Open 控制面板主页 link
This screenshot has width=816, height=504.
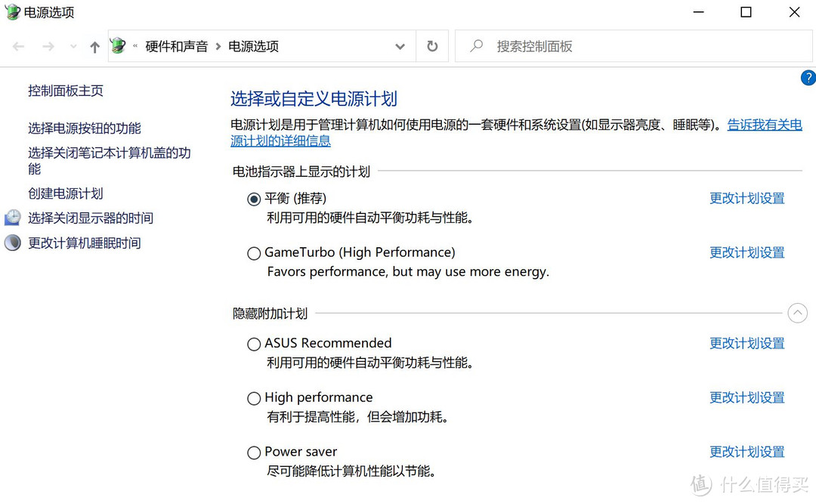(x=66, y=91)
